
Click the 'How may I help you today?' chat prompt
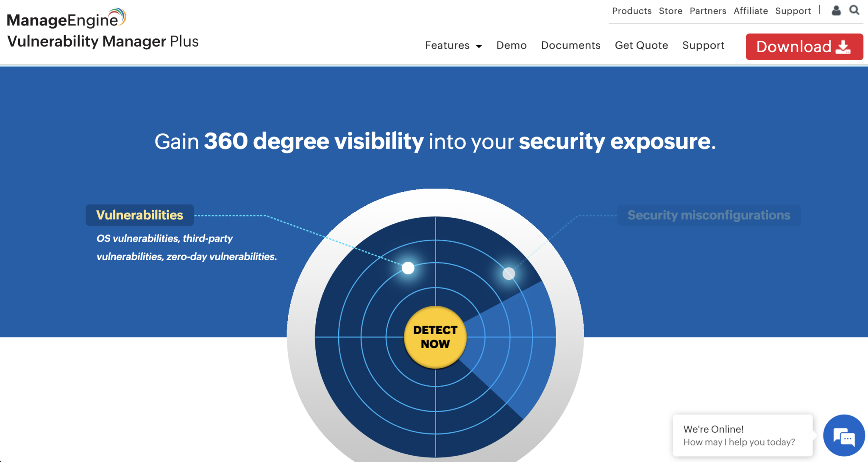(x=739, y=442)
